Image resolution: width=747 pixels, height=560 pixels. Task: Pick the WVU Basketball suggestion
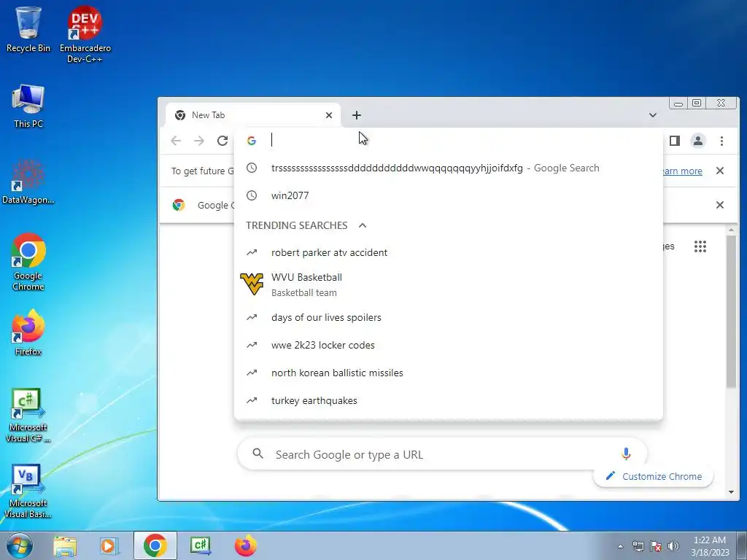[449, 284]
